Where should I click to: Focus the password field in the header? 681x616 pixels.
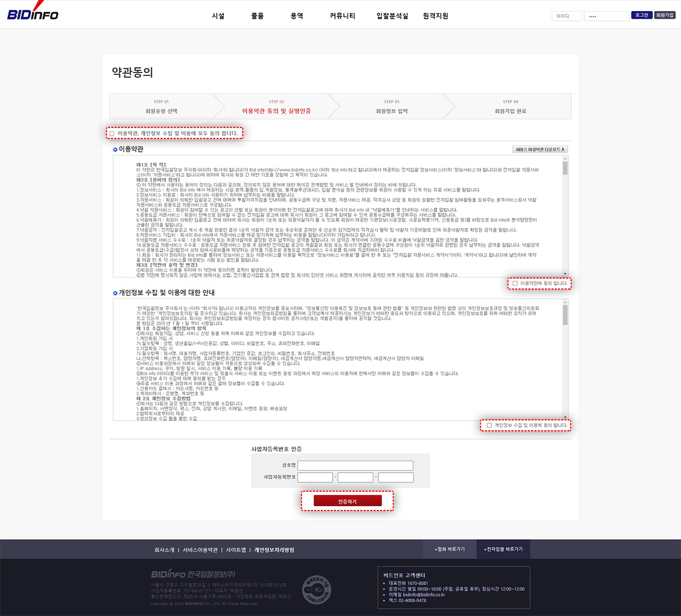[x=606, y=16]
